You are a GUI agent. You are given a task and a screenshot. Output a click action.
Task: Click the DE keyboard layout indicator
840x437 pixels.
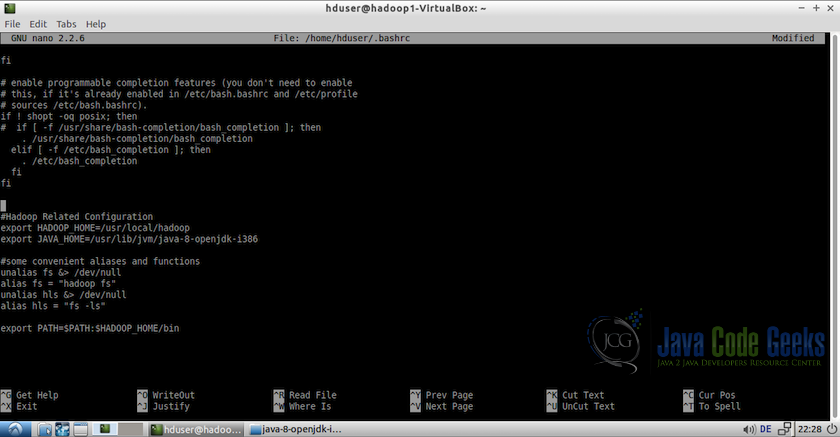click(x=766, y=429)
